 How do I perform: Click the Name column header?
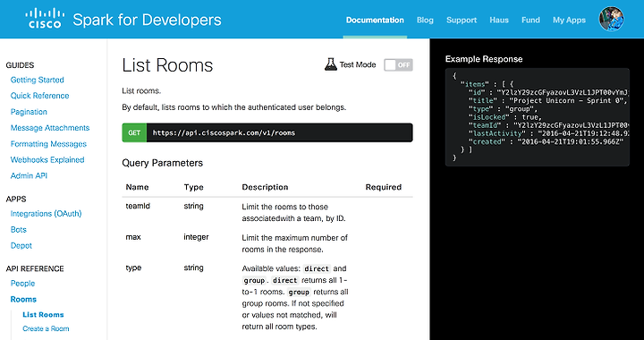point(137,187)
